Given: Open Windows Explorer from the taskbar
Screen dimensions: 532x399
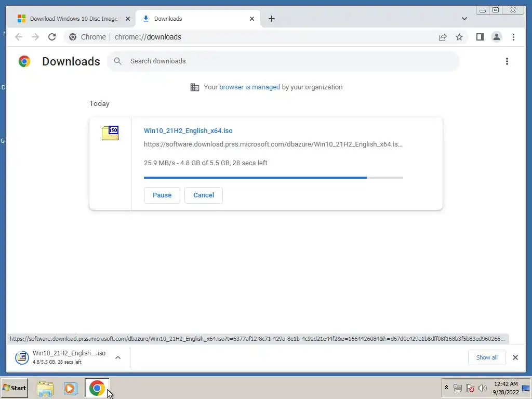Looking at the screenshot, I should [45, 389].
